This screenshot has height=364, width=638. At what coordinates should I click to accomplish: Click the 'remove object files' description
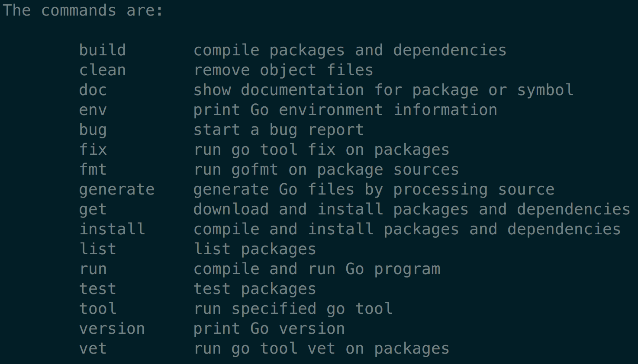tap(283, 70)
